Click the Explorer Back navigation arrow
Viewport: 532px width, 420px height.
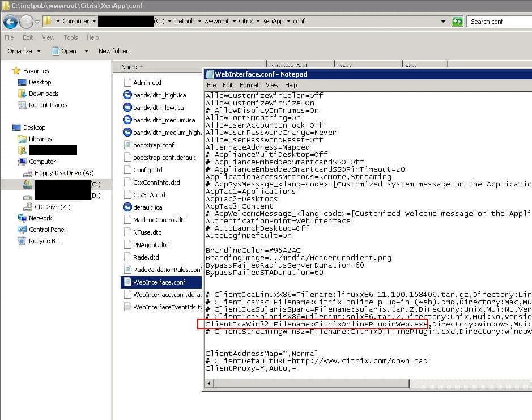pyautogui.click(x=11, y=22)
